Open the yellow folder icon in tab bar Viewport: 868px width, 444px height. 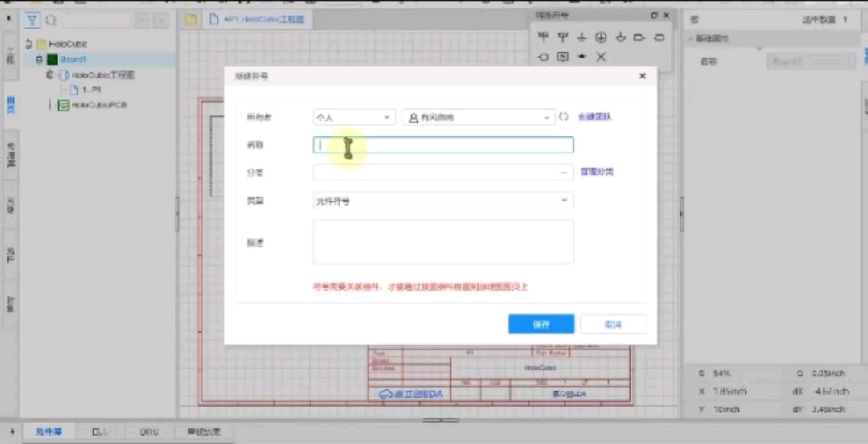[191, 19]
